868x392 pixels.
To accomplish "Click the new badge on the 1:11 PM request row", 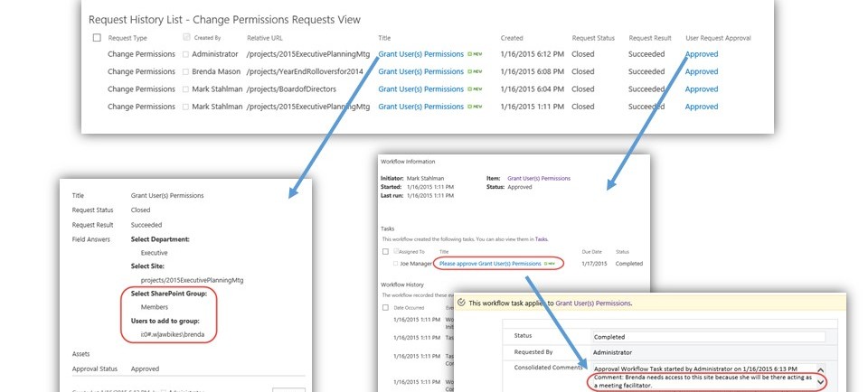I will point(475,107).
